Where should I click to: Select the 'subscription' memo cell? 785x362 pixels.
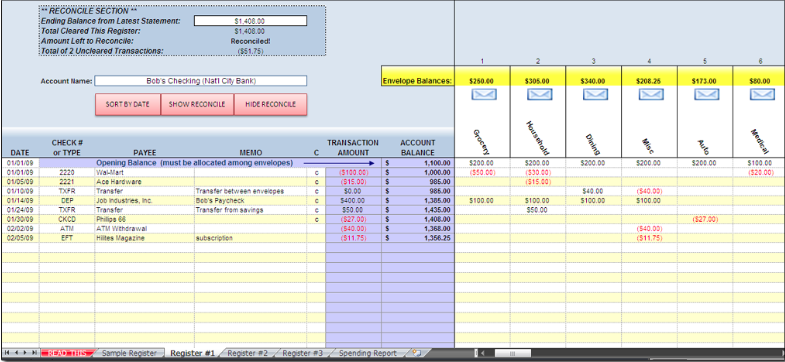[251, 238]
